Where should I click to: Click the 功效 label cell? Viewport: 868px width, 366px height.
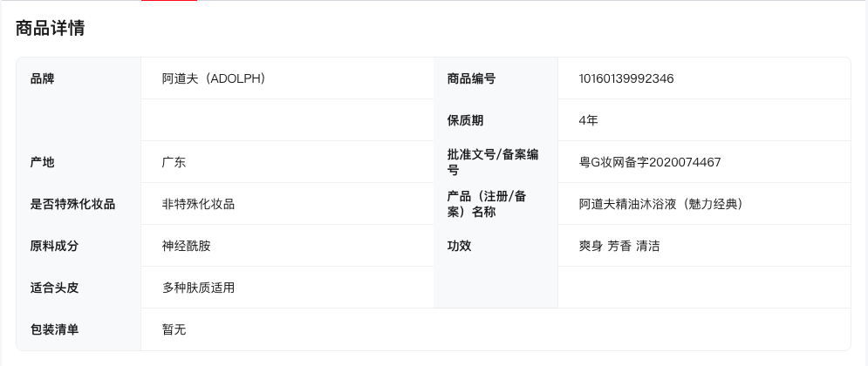[x=459, y=246]
